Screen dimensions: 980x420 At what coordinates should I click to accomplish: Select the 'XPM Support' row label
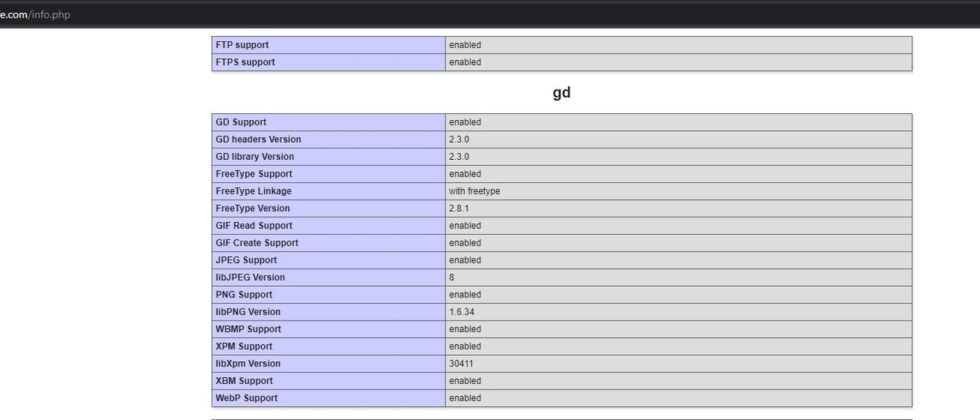[328, 346]
